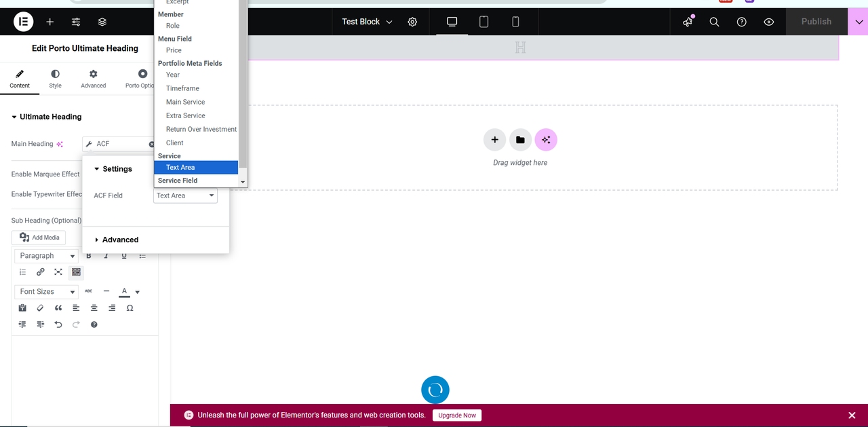Switch to the Content tab
The height and width of the screenshot is (427, 868).
click(x=20, y=79)
